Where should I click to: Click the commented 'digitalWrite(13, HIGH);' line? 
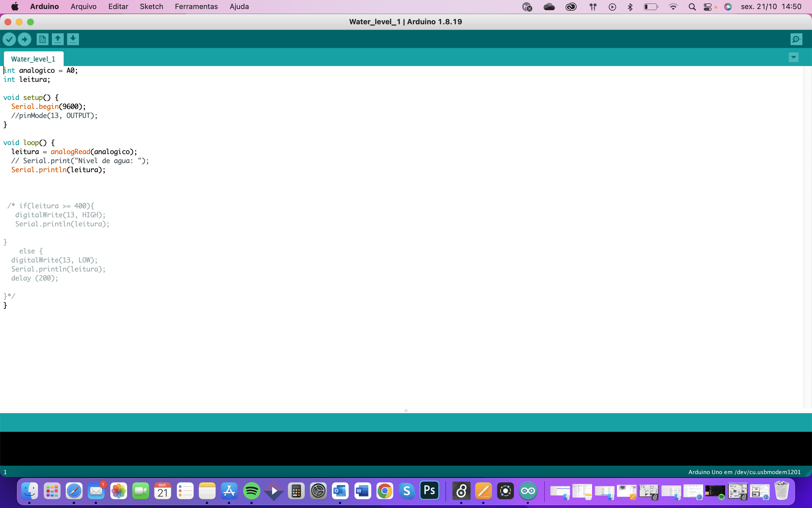click(x=60, y=215)
